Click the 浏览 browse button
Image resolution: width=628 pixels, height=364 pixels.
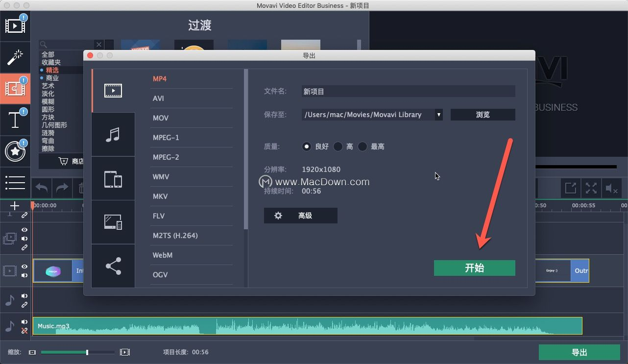coord(483,115)
